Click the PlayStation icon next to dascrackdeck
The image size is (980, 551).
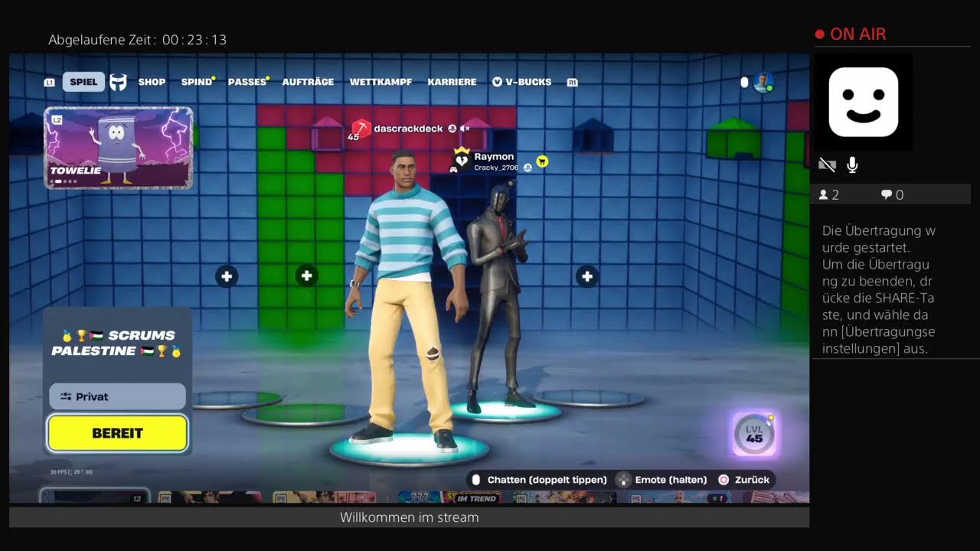452,129
